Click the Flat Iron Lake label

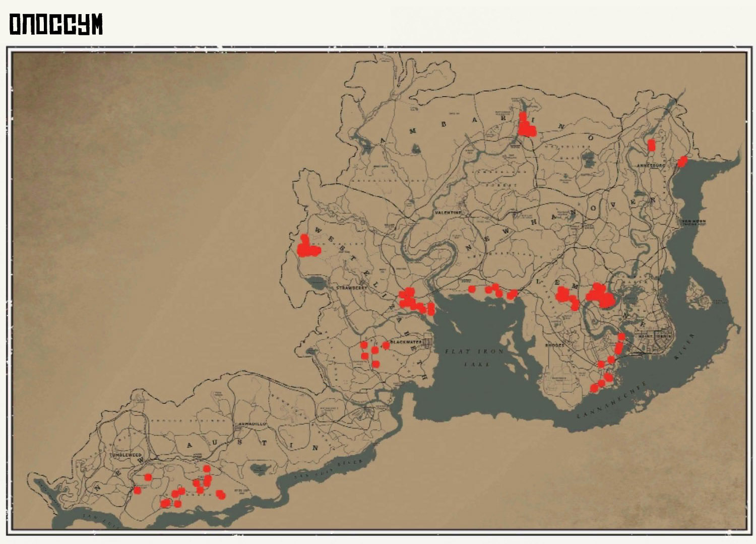pyautogui.click(x=475, y=357)
